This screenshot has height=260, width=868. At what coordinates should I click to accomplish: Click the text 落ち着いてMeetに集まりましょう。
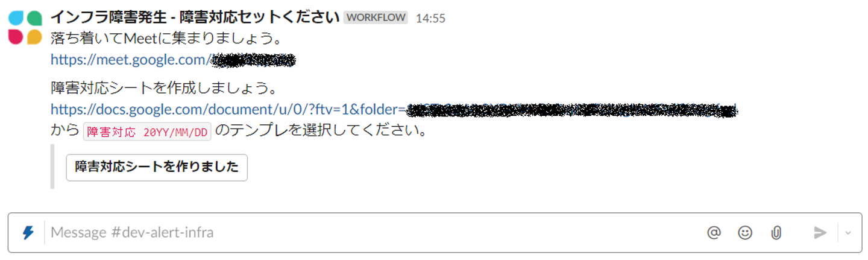(166, 39)
